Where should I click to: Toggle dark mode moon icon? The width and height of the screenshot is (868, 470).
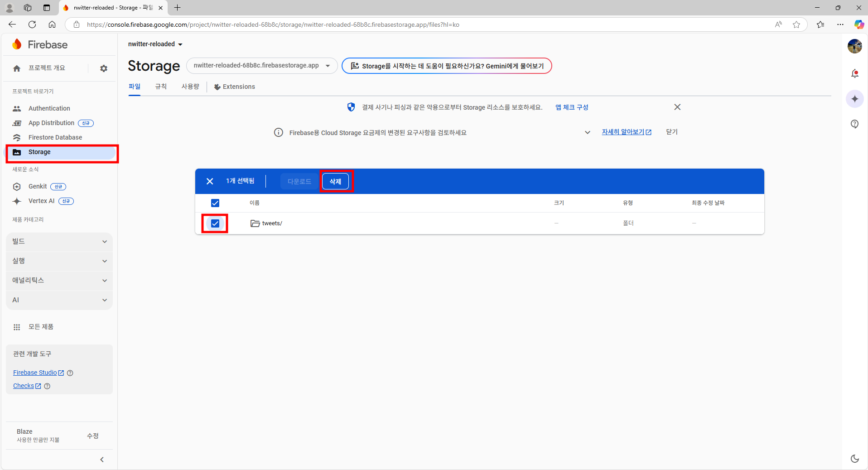point(855,459)
